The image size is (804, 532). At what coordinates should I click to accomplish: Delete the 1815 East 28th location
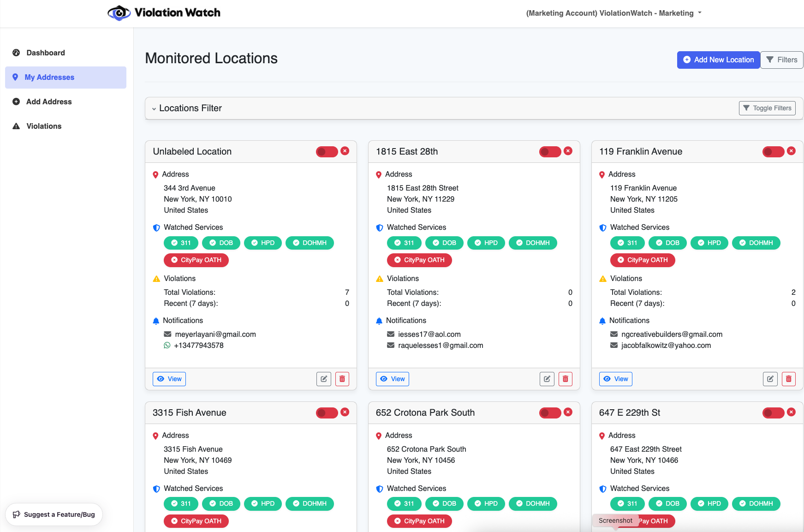(x=566, y=379)
